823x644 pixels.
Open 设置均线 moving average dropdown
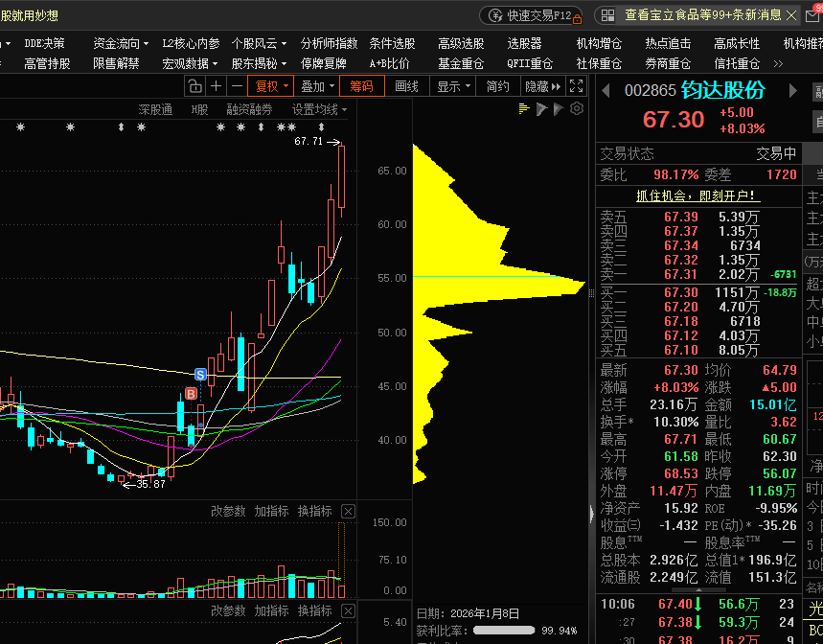(319, 109)
